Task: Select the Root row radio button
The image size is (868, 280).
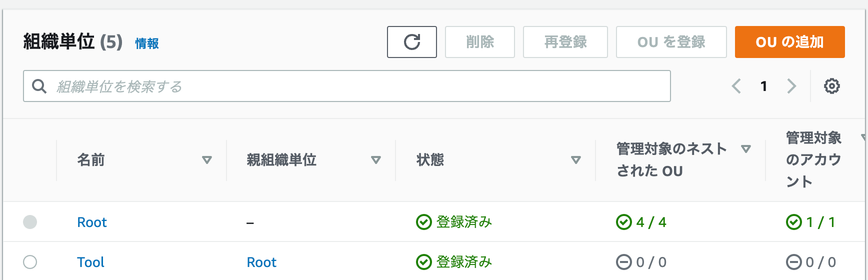Action: tap(30, 222)
